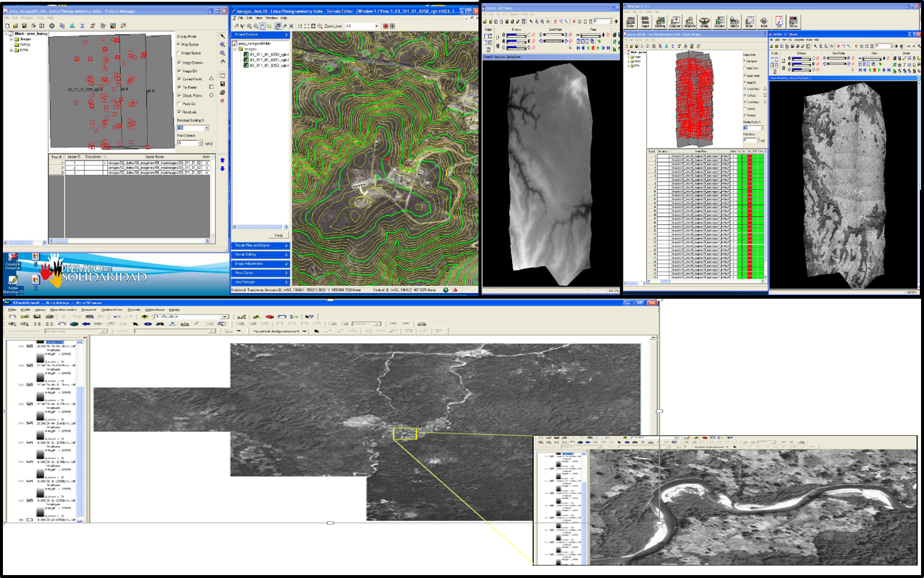The width and height of the screenshot is (924, 578).
Task: Select Orthos folder in Project Manager tree
Action: pyautogui.click(x=25, y=45)
